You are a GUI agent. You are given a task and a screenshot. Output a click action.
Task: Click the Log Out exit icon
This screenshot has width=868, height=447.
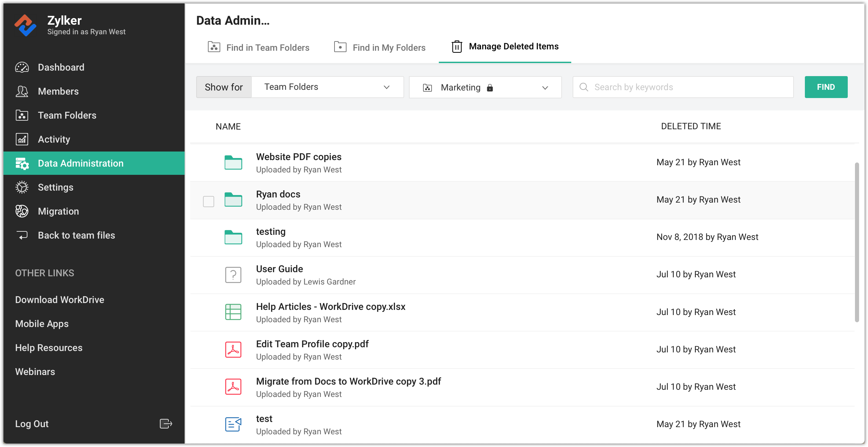pos(166,424)
